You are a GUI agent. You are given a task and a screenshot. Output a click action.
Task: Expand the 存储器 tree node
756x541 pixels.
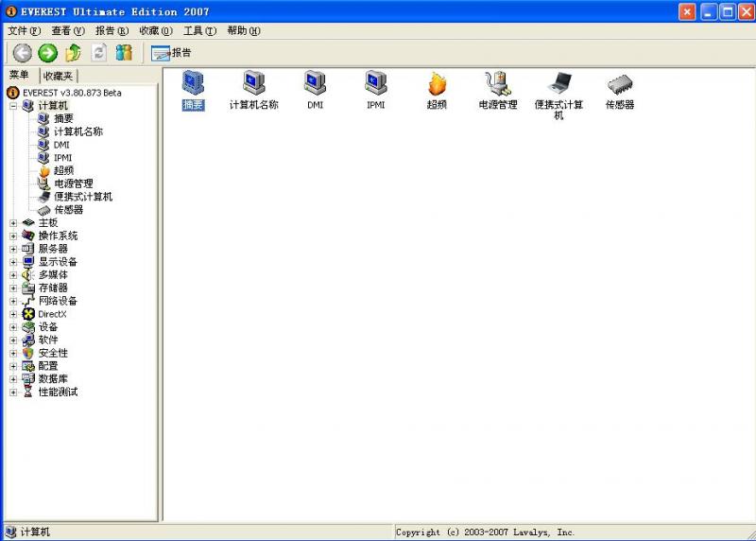tap(13, 288)
